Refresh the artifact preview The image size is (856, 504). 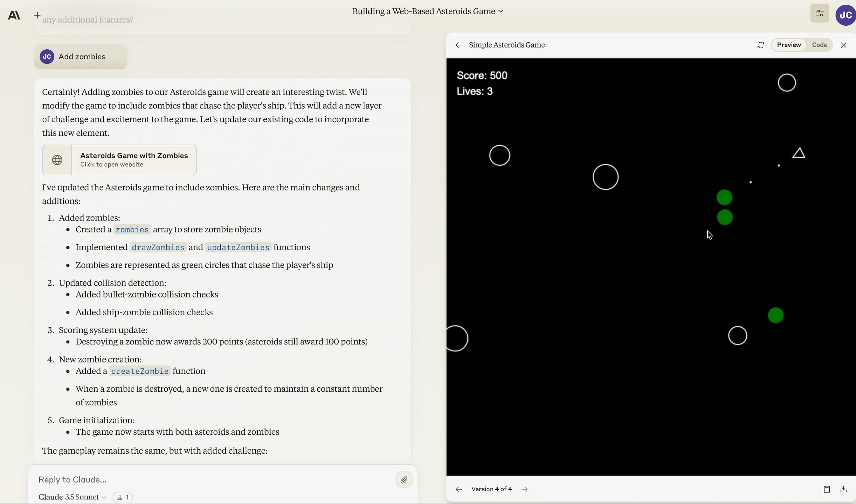(x=760, y=45)
